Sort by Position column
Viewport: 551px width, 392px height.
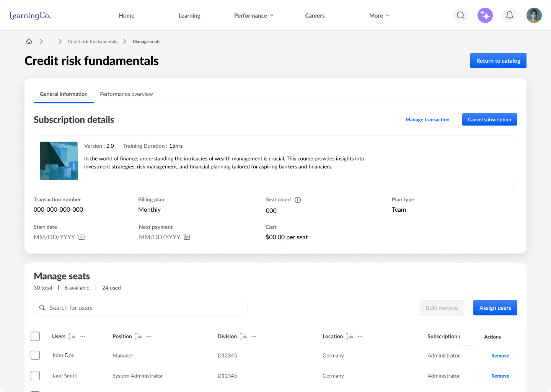(138, 336)
